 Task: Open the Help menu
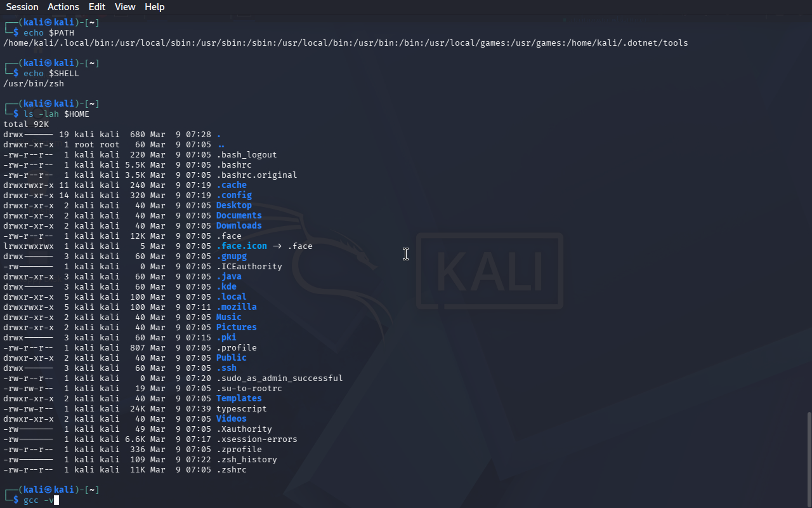154,7
